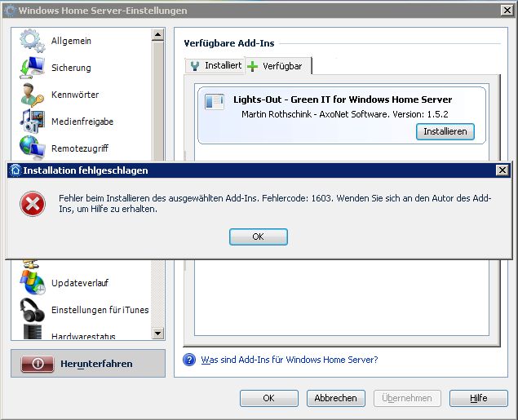The width and height of the screenshot is (518, 420).
Task: Open the Updateverlauf settings category
Action: pos(80,283)
